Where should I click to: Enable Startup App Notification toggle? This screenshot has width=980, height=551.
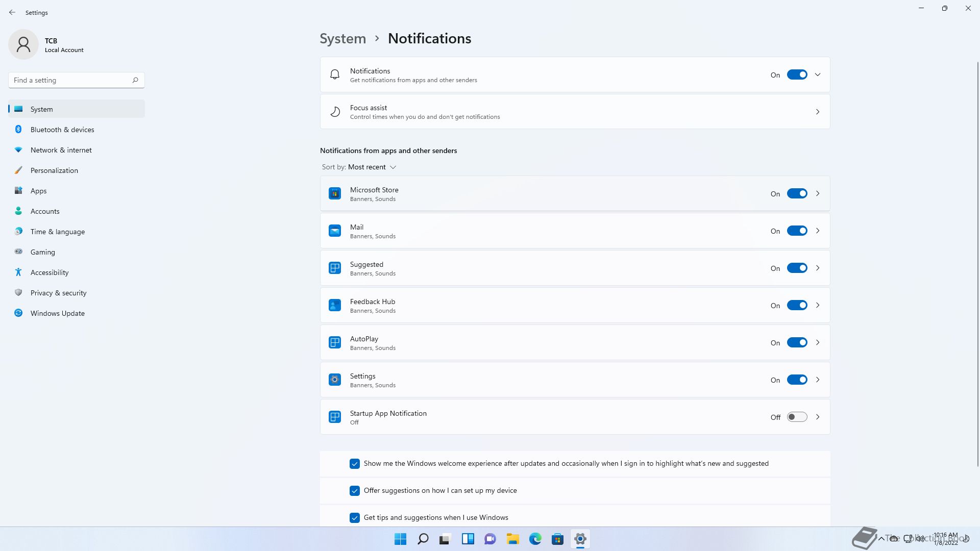tap(797, 417)
